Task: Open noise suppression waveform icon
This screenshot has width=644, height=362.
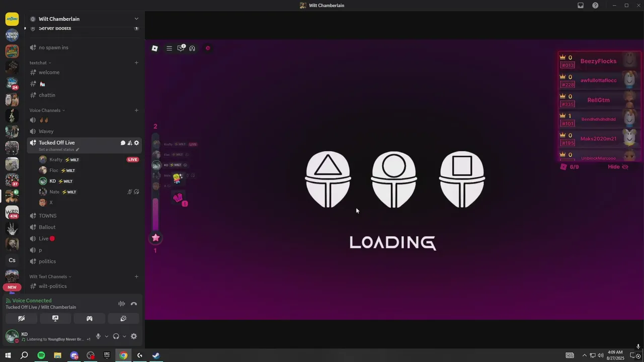Action: pos(122,304)
